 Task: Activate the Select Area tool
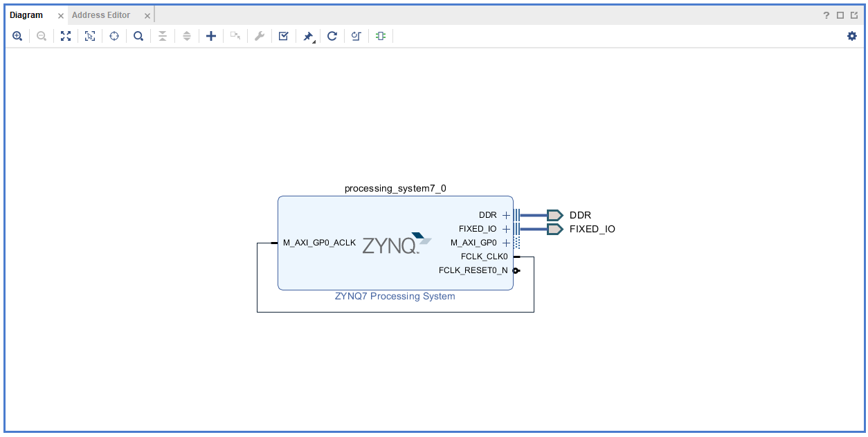click(90, 36)
